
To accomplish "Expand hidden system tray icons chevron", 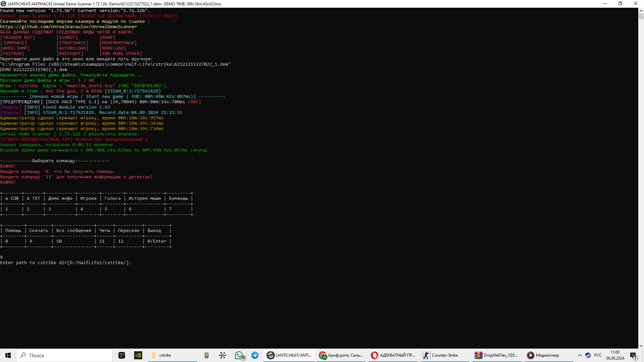I will pyautogui.click(x=580, y=355).
